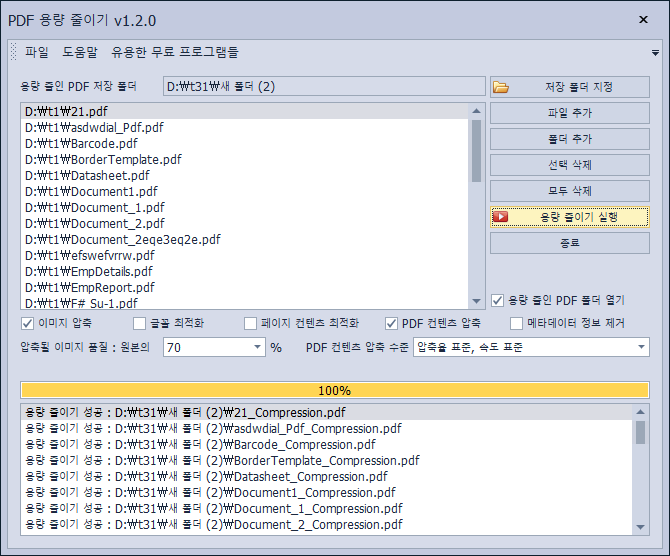Click the 100% progress bar
670x556 pixels.
point(335,390)
